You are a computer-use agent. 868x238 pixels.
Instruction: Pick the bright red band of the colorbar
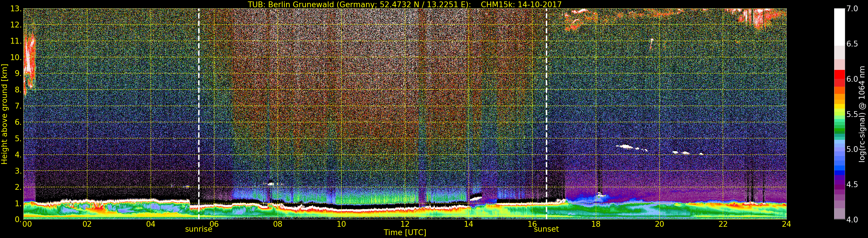coord(839,75)
